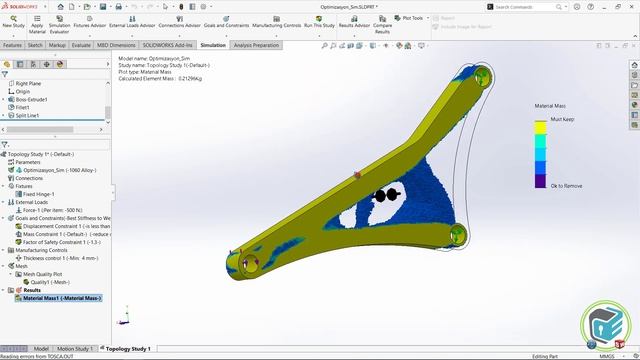This screenshot has width=640, height=360.
Task: Click the purple Ok to Remove legend color
Action: (x=540, y=181)
